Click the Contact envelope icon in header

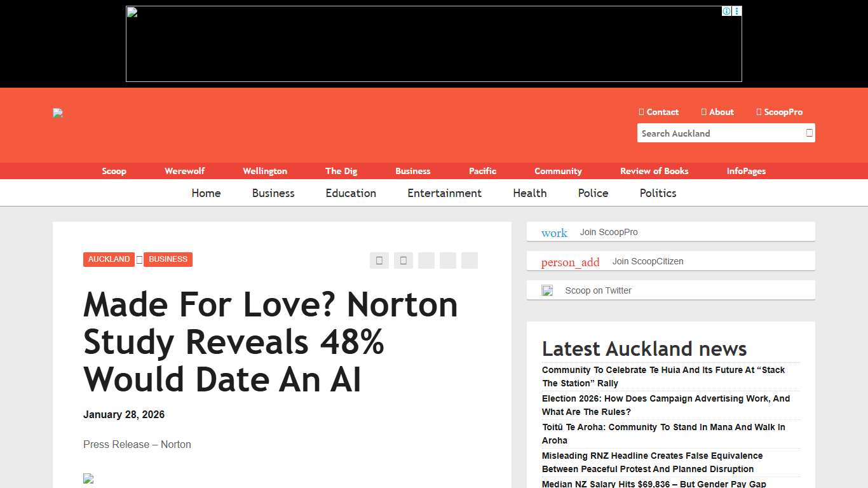pos(642,112)
